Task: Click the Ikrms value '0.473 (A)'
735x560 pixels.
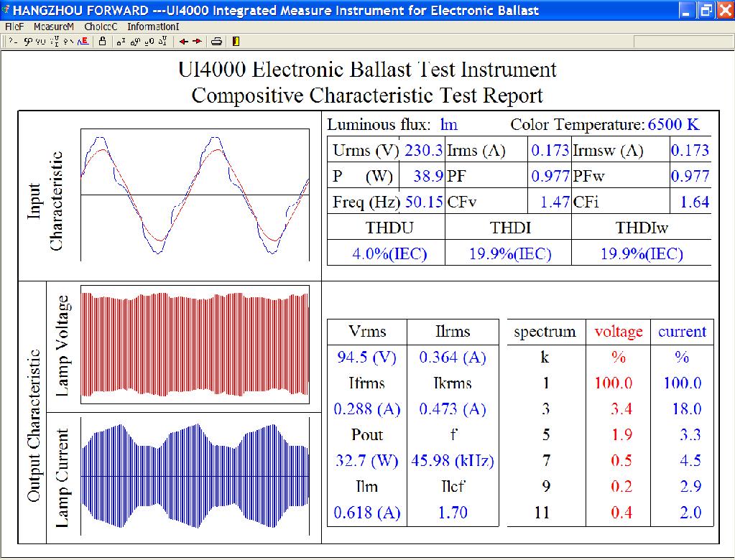Action: tap(453, 409)
